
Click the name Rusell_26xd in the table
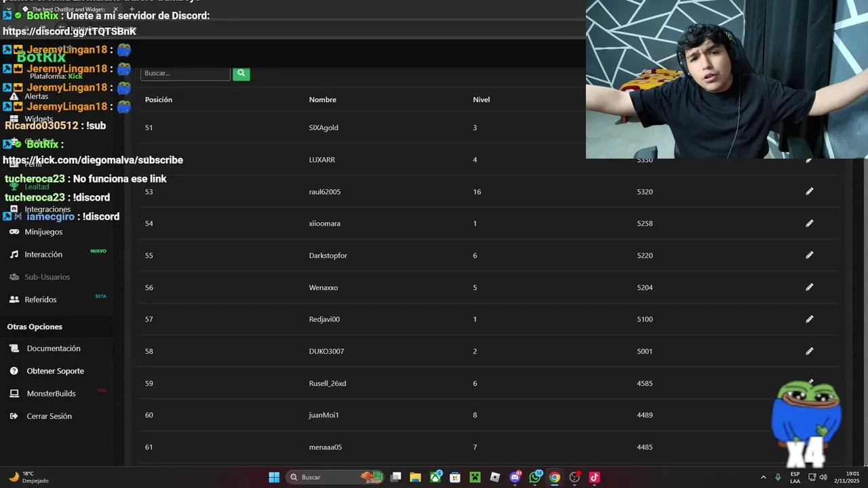click(328, 384)
